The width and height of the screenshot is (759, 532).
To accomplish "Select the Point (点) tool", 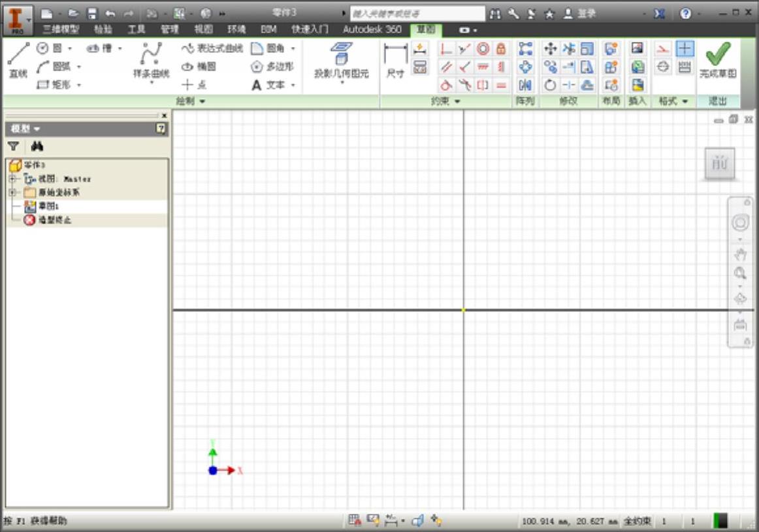I will pyautogui.click(x=194, y=85).
